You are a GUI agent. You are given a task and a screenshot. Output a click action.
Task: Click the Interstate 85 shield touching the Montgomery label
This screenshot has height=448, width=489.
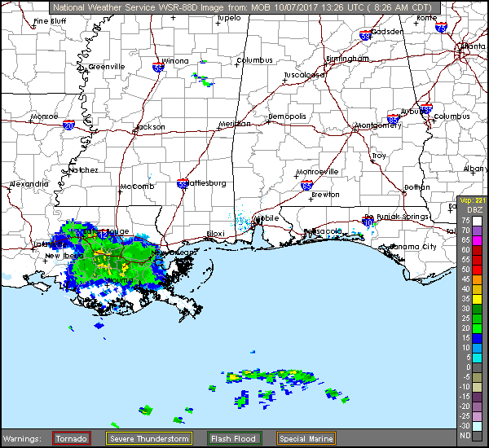[x=393, y=120]
